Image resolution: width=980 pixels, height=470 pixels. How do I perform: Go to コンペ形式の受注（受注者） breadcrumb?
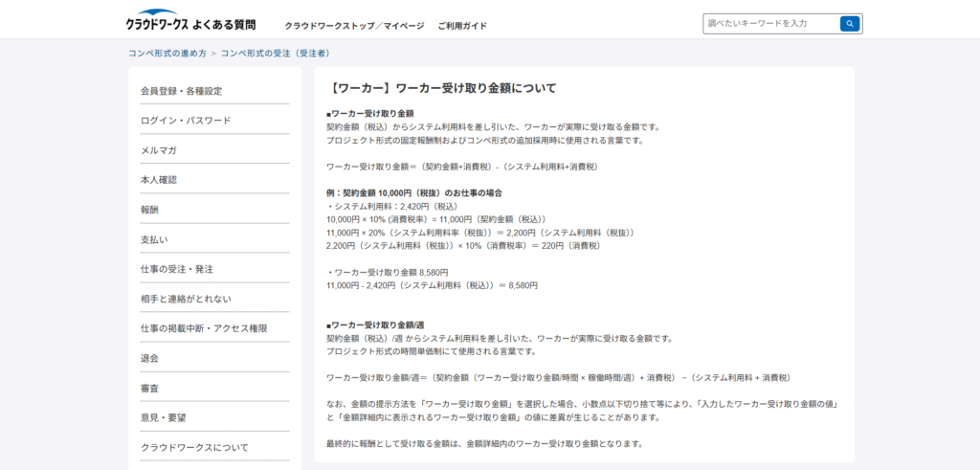coord(277,54)
